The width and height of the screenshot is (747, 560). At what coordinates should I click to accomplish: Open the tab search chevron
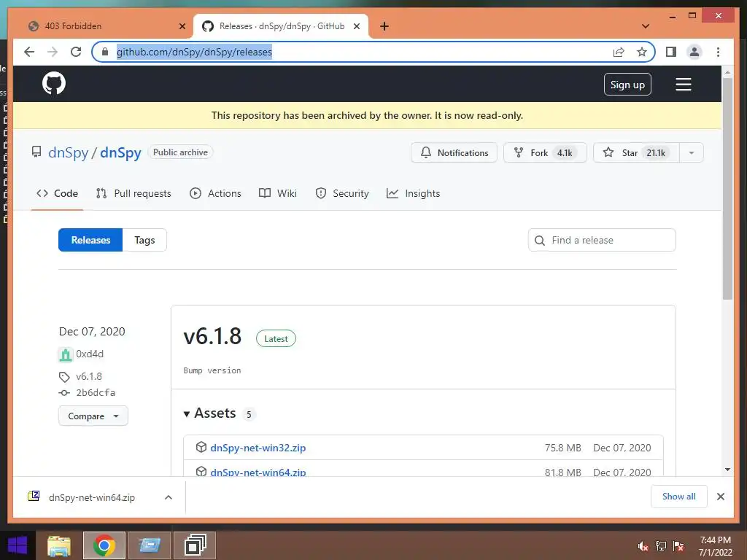646,26
